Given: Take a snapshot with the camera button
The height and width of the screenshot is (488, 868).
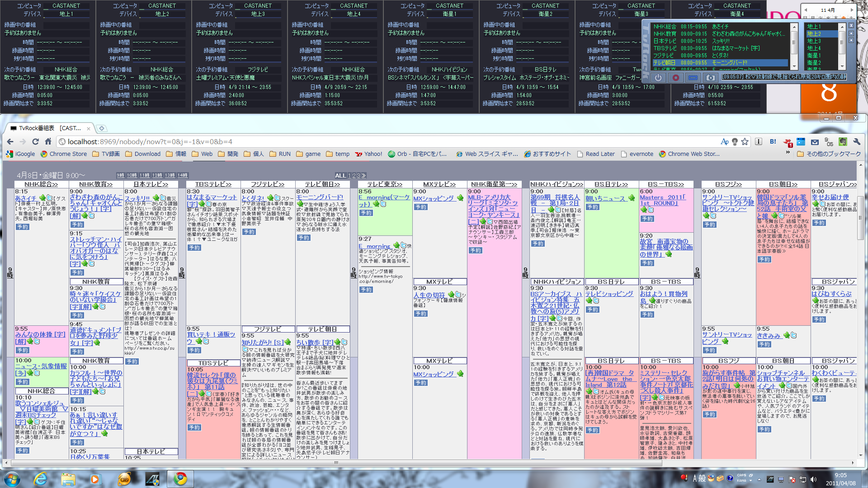Looking at the screenshot, I should click(x=710, y=78).
